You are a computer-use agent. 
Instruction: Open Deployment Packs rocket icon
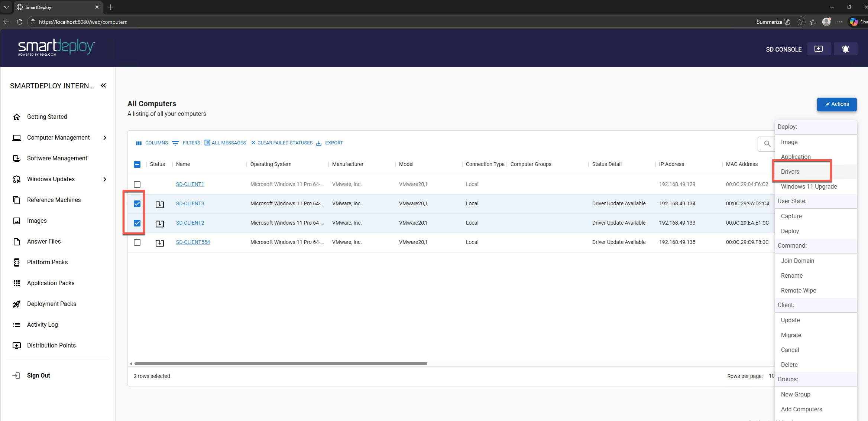click(x=17, y=304)
